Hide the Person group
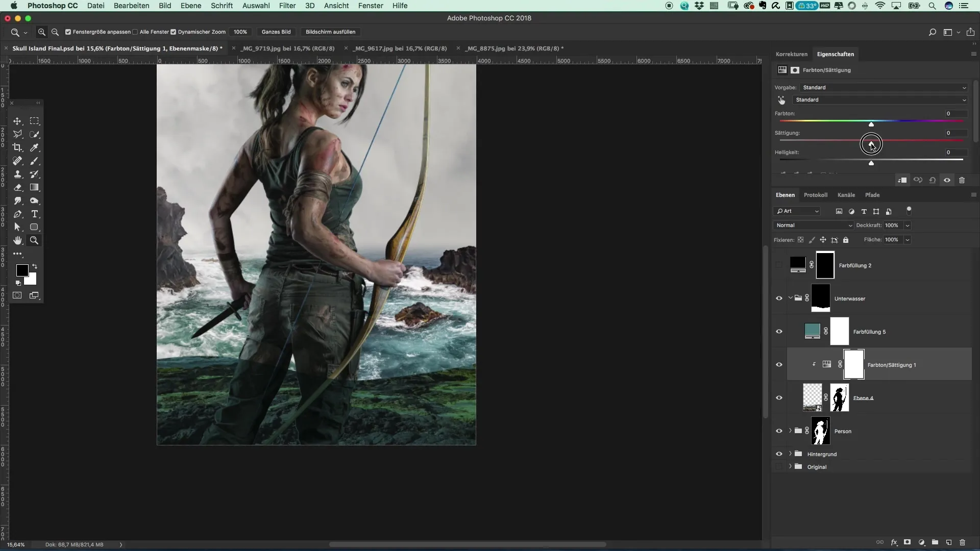This screenshot has height=551, width=980. click(779, 431)
